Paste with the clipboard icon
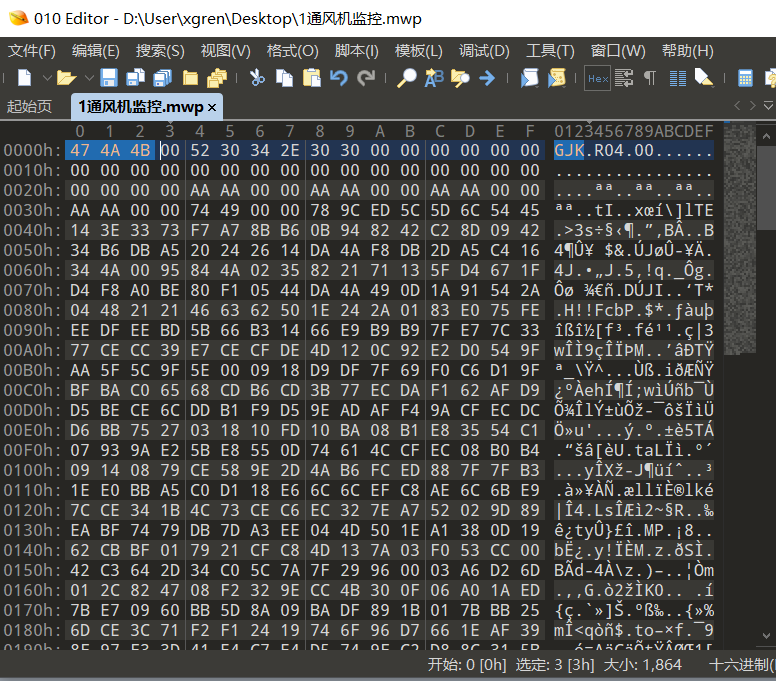Screen dimensions: 776x681 point(312,78)
